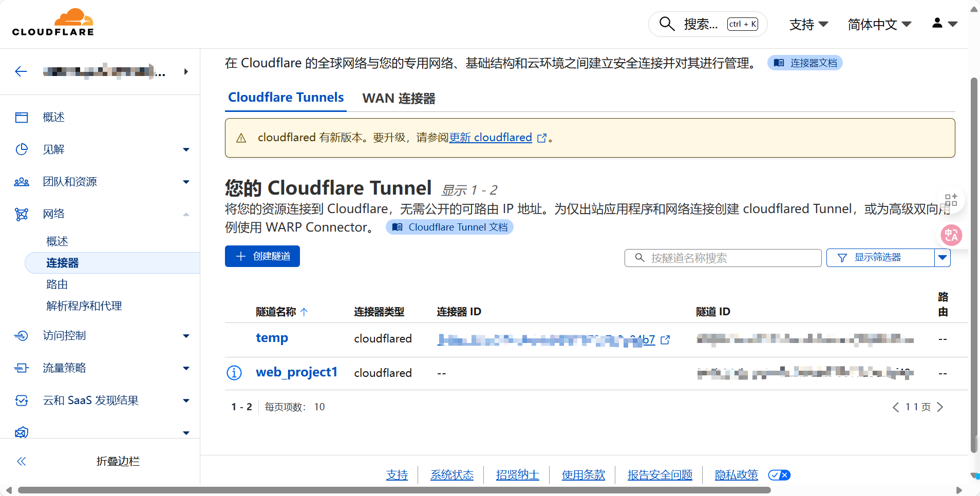This screenshot has width=980, height=496.
Task: Open the filter dropdown arrow next to 显示筛选器
Action: click(x=943, y=258)
